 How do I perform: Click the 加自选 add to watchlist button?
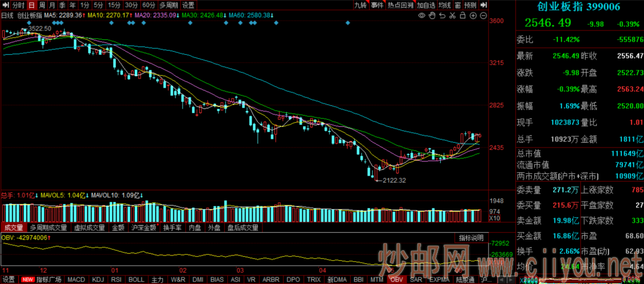426,5
